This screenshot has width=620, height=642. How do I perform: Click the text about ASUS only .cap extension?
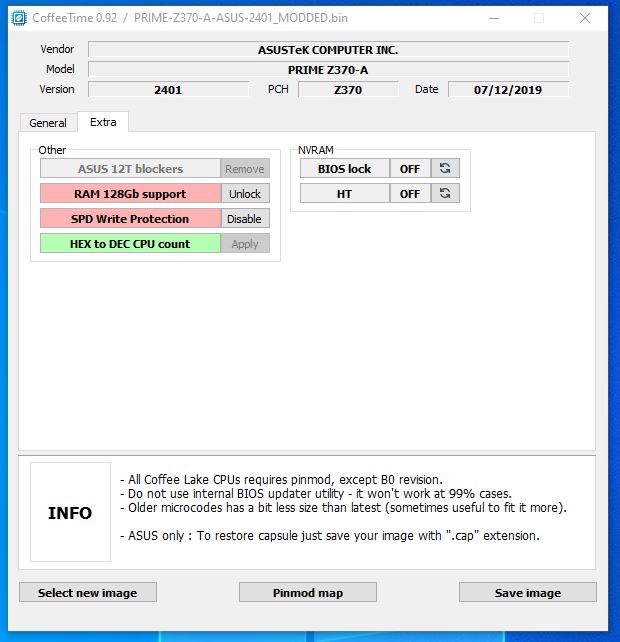(330, 536)
